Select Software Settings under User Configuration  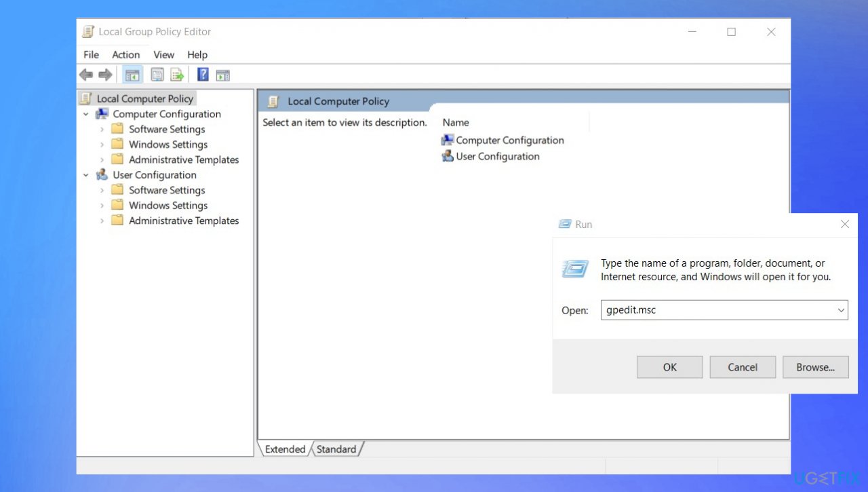(x=167, y=190)
